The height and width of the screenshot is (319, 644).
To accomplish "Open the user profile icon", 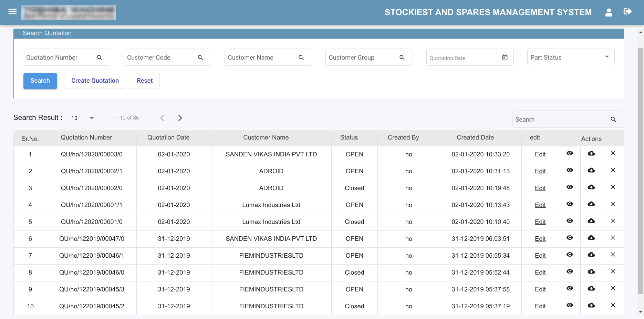I will point(609,12).
